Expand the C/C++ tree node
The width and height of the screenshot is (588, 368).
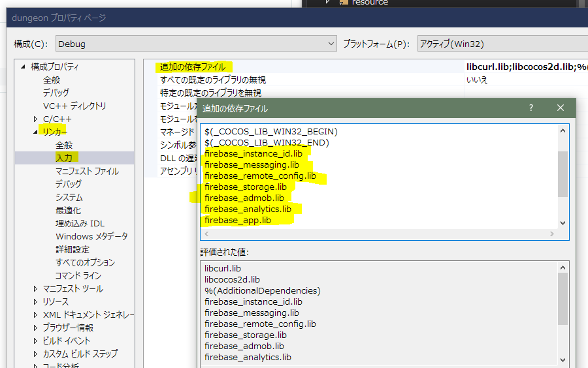click(x=36, y=119)
